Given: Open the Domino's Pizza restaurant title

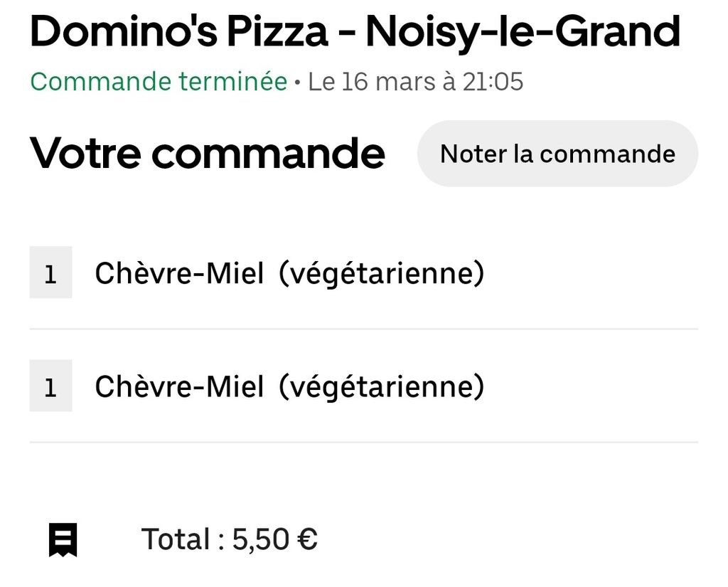Looking at the screenshot, I should coord(178,31).
